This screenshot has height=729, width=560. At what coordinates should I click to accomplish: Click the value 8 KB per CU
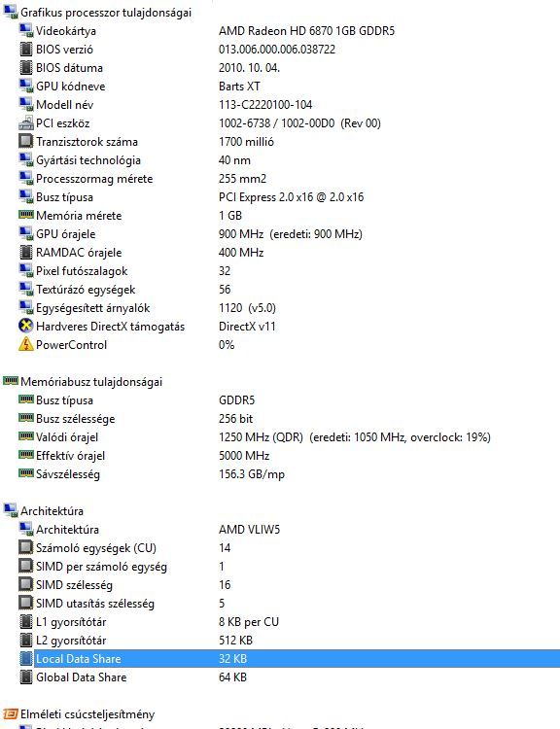click(248, 622)
